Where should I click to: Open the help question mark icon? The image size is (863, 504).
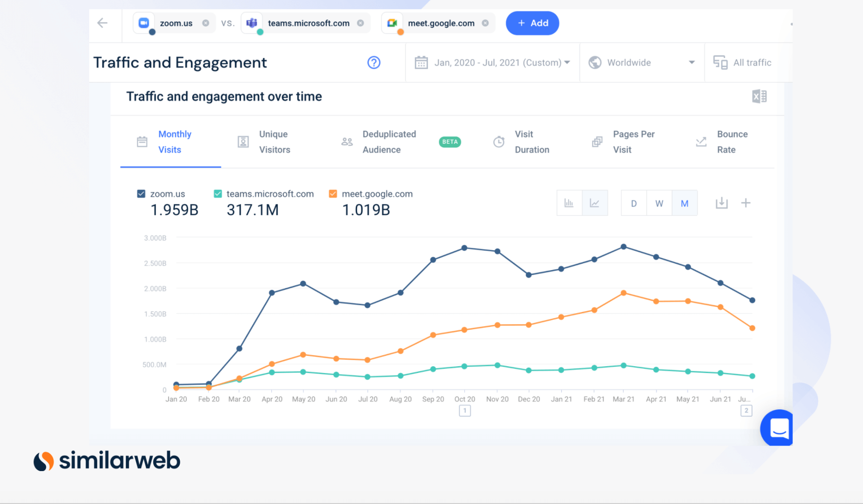(x=374, y=63)
